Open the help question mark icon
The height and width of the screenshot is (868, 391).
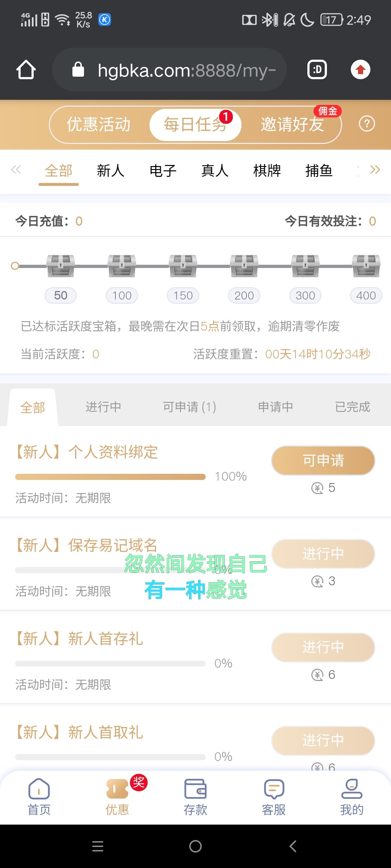point(367,124)
